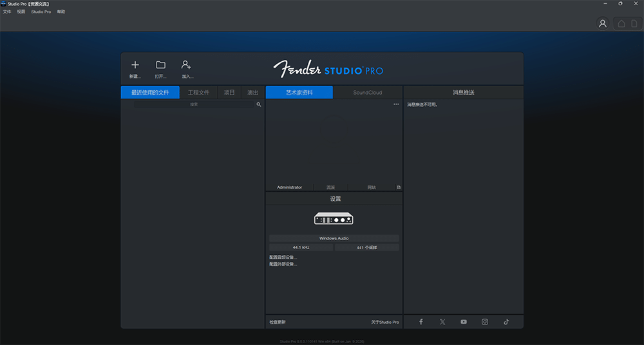The width and height of the screenshot is (644, 345).
Task: Open the 44.1 kHz sample rate selector
Action: pyautogui.click(x=301, y=247)
